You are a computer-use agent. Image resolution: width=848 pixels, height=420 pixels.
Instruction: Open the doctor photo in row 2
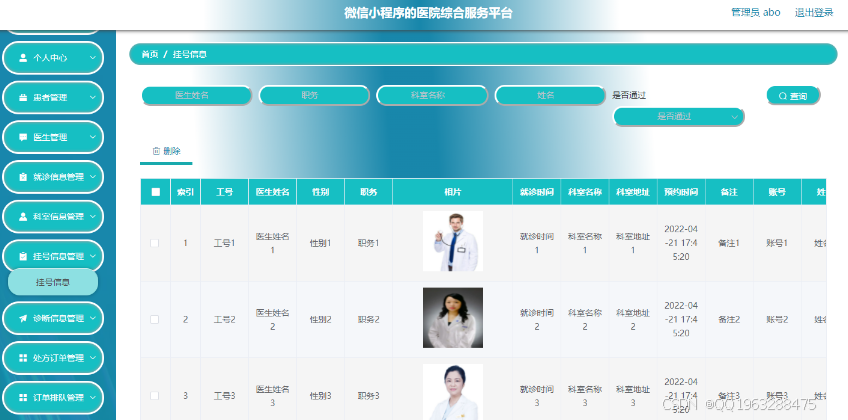click(453, 318)
